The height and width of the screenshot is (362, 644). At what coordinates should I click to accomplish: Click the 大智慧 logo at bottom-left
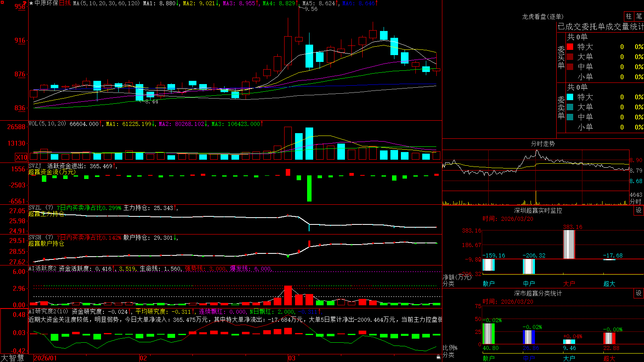click(12, 358)
